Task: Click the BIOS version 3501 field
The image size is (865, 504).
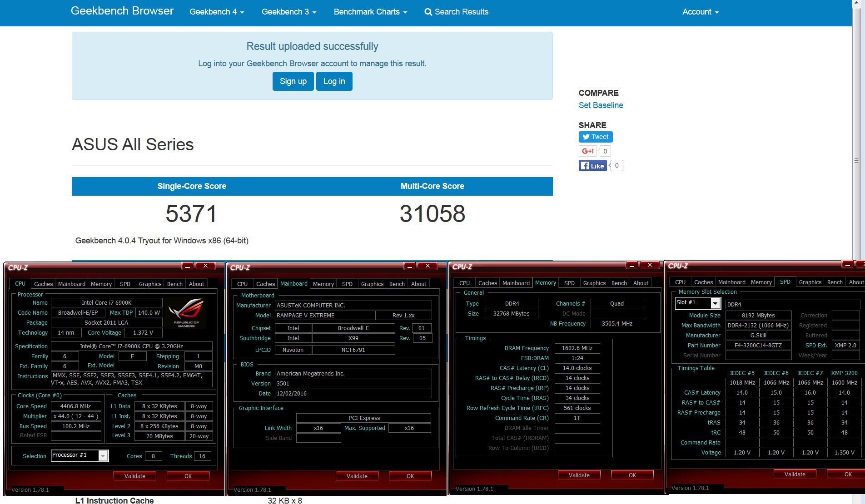Action: [353, 383]
